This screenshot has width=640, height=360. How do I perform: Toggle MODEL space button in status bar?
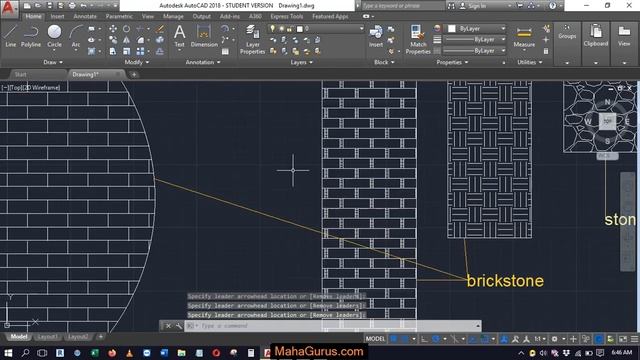coord(375,339)
